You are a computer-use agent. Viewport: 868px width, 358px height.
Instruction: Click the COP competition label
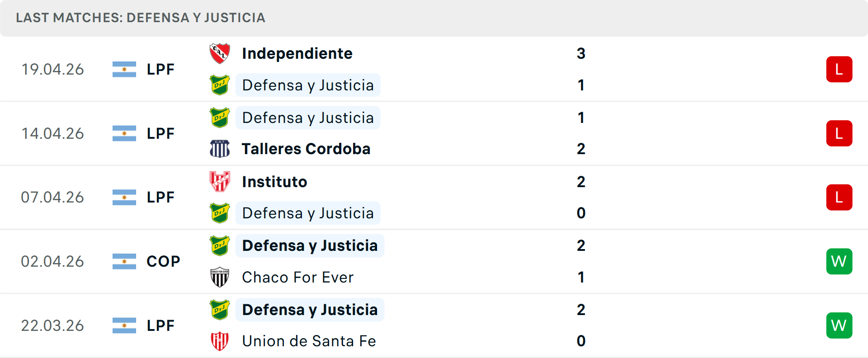tap(163, 261)
